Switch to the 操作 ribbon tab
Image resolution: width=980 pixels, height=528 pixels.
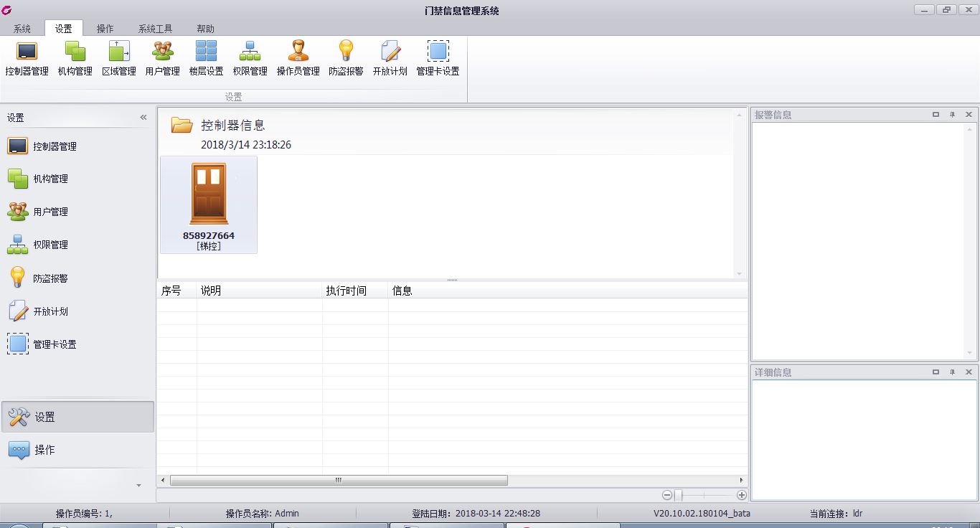pyautogui.click(x=105, y=29)
